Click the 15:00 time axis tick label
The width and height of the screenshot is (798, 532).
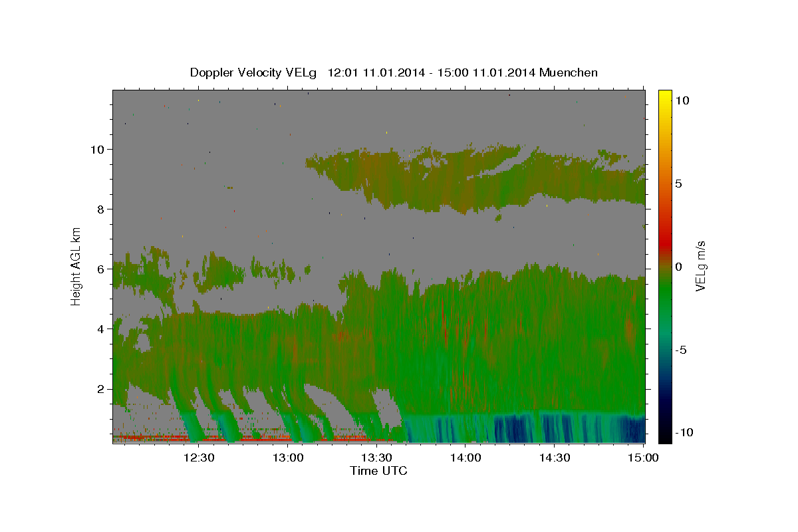tap(643, 458)
